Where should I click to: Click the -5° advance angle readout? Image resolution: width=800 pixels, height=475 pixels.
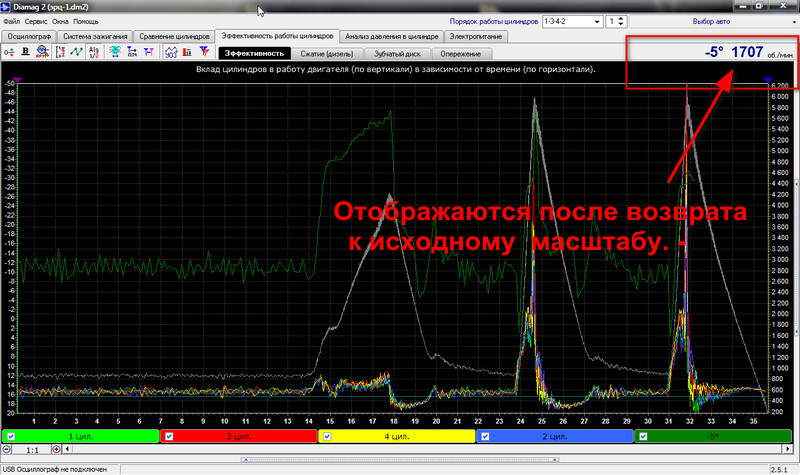(714, 52)
